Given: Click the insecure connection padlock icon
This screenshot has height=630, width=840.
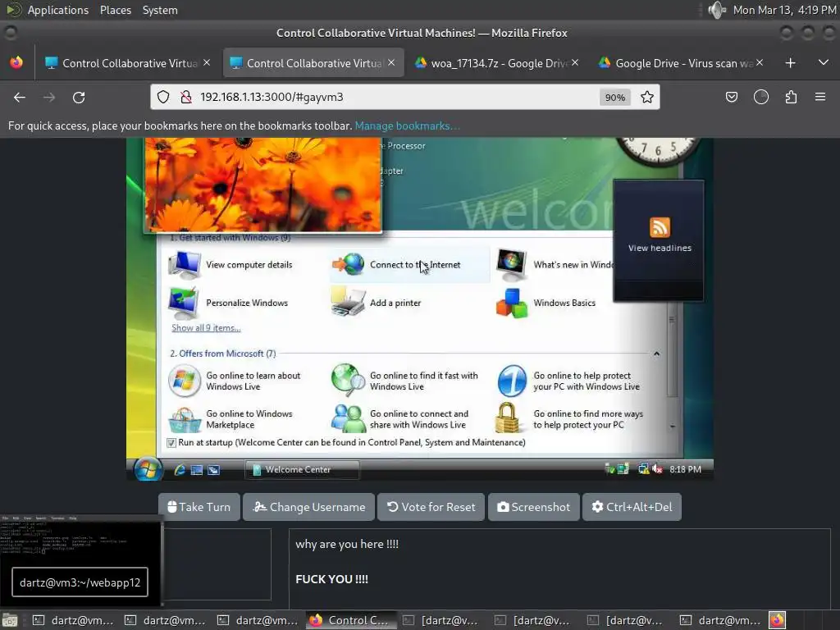Looking at the screenshot, I should click(186, 97).
